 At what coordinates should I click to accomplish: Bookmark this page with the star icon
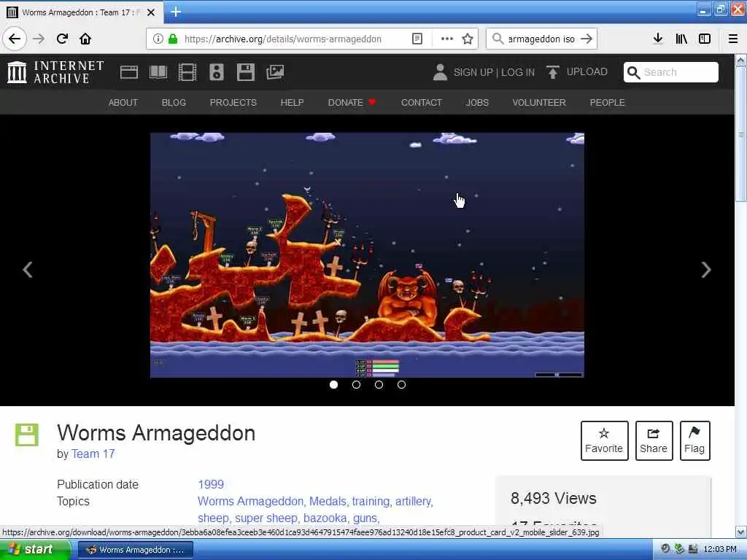468,39
